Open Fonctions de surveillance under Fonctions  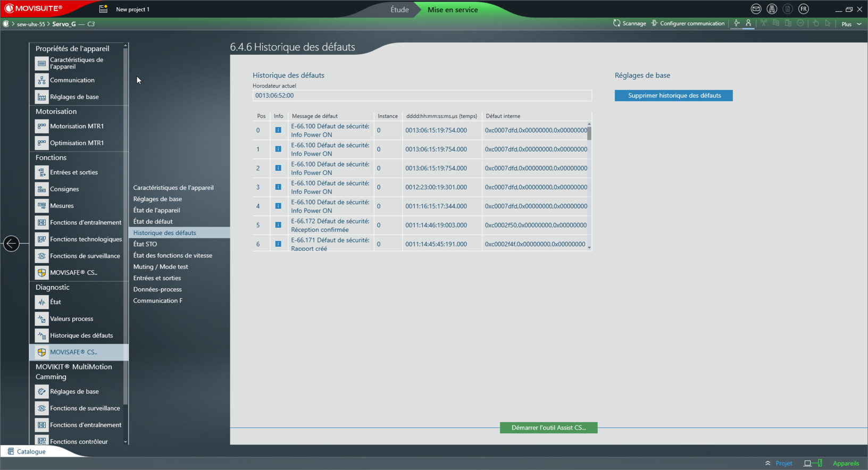(41, 256)
